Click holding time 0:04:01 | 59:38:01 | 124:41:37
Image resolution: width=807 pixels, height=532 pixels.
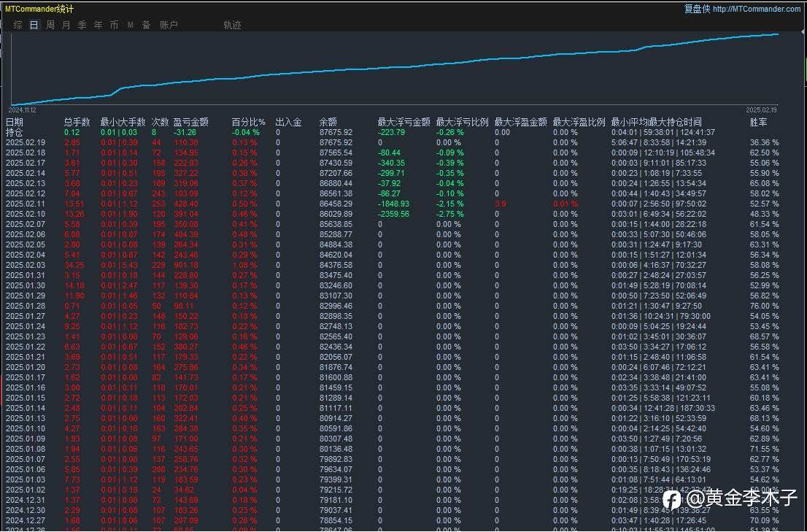click(x=663, y=132)
